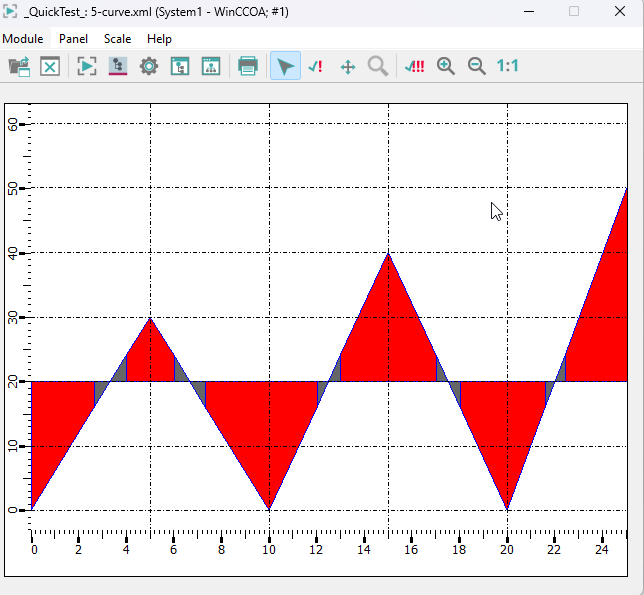The image size is (644, 595).
Task: Maximize the WinCCOA window
Action: [574, 12]
